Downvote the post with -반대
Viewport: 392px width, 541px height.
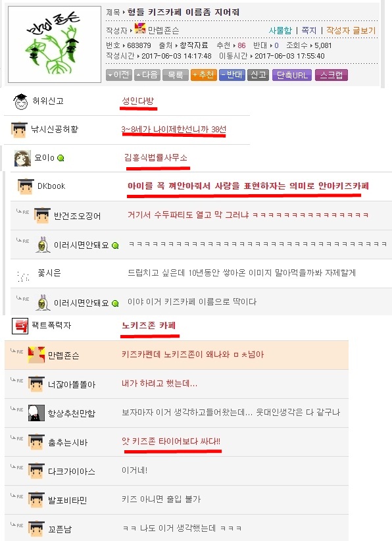click(x=232, y=75)
